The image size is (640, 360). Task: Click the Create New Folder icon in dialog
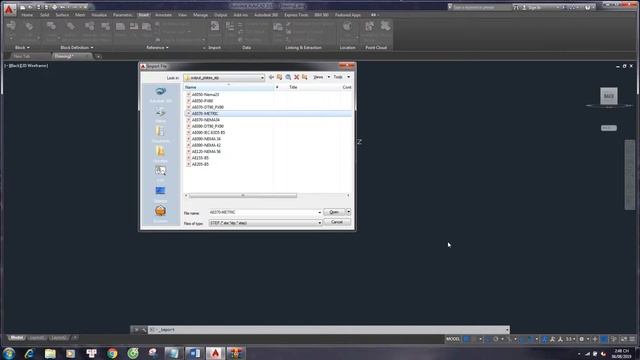[304, 77]
